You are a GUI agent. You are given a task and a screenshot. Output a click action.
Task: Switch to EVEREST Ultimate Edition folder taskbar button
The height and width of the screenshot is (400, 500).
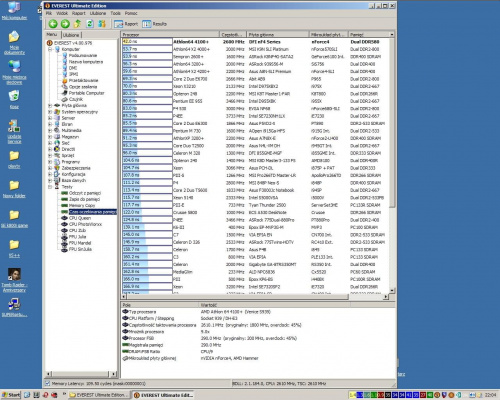coord(100,395)
